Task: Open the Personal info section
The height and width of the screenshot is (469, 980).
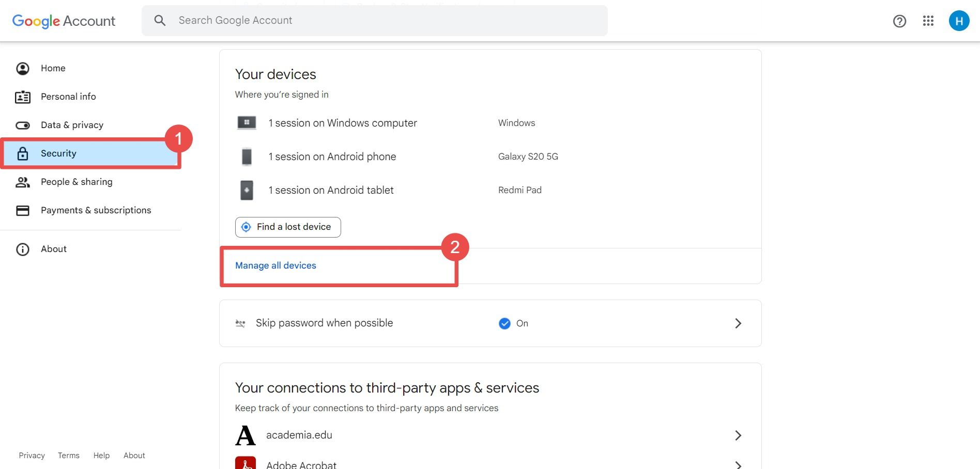Action: (68, 97)
